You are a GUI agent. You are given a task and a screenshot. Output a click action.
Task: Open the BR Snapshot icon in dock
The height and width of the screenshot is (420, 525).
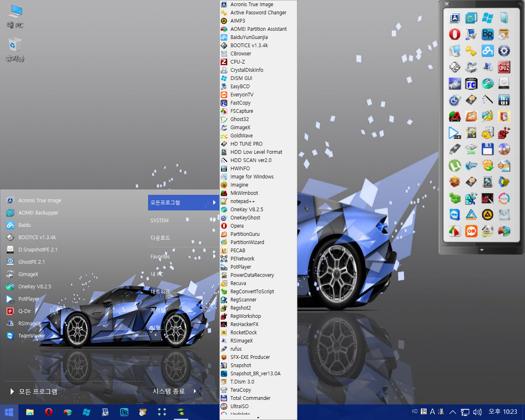487,34
